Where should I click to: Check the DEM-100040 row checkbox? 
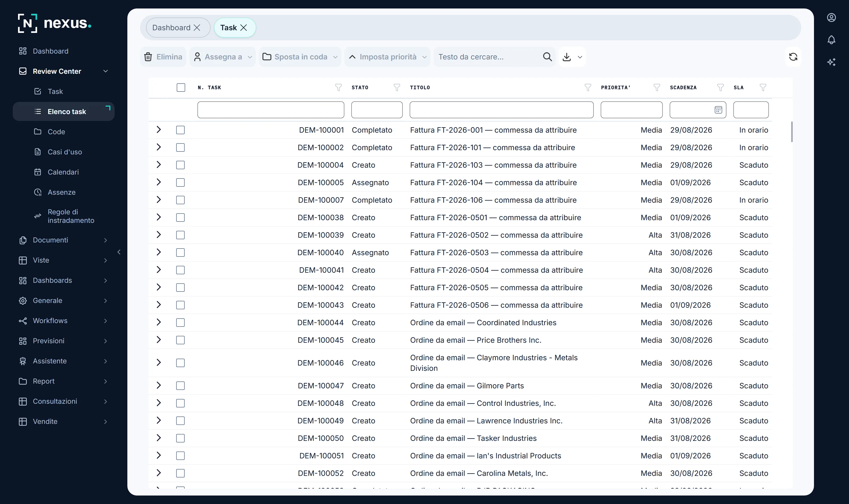tap(180, 253)
